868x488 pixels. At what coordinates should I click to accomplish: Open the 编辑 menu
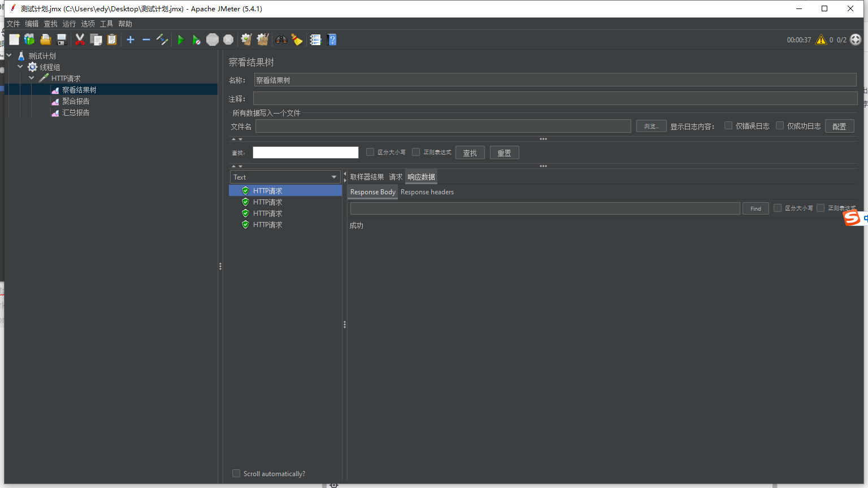32,24
